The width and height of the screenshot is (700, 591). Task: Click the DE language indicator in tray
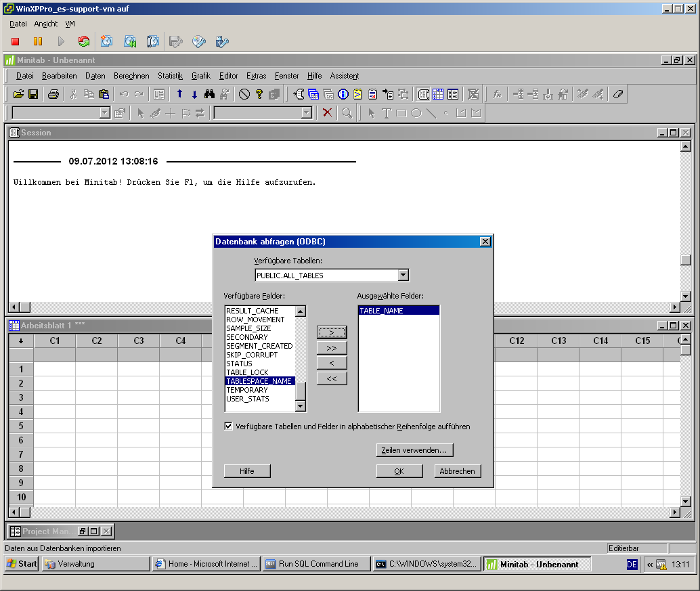(x=632, y=565)
